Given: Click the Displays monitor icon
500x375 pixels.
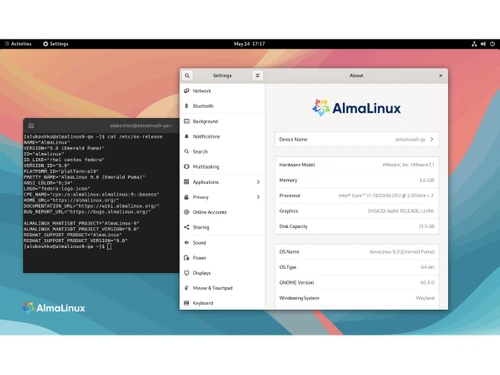Looking at the screenshot, I should coord(187,273).
